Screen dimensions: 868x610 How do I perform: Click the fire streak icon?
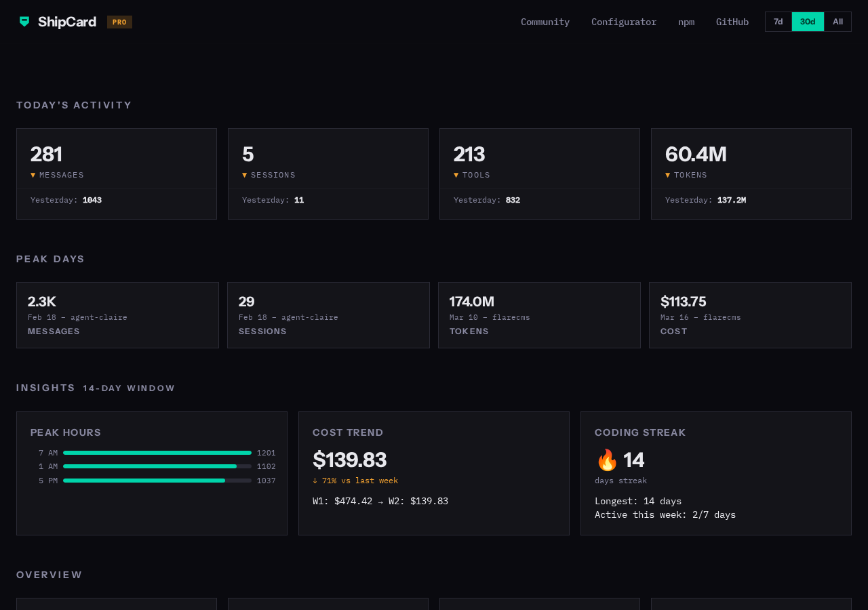tap(607, 460)
